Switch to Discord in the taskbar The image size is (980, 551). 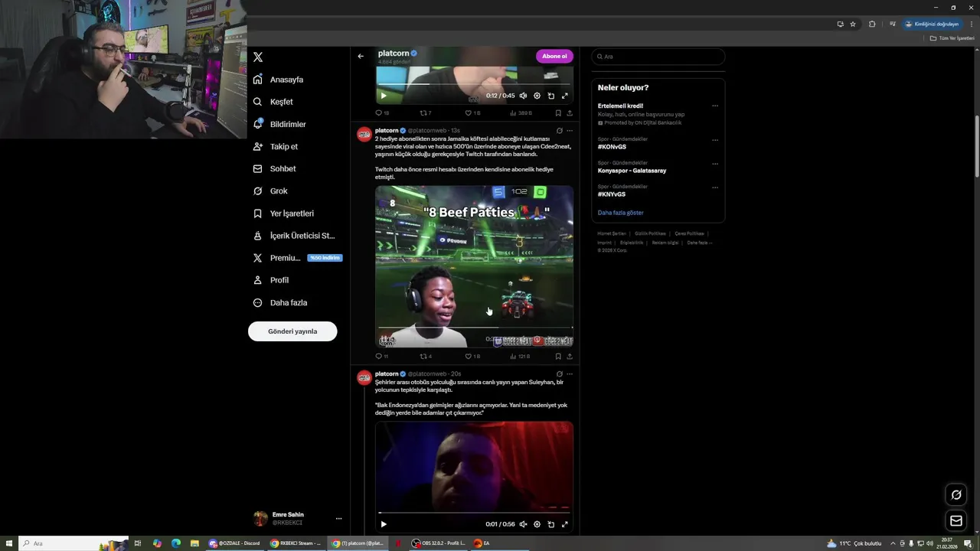tap(235, 543)
